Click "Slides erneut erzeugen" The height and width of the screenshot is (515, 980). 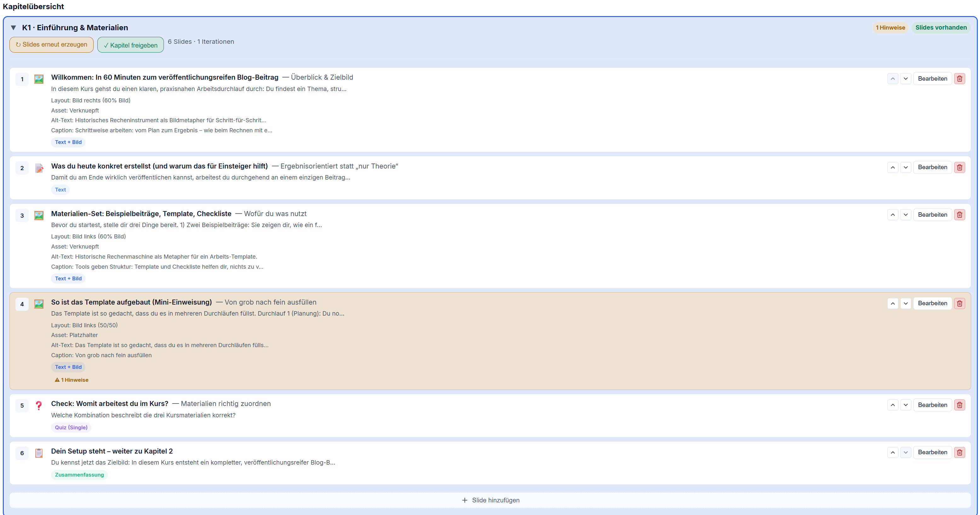click(x=51, y=44)
